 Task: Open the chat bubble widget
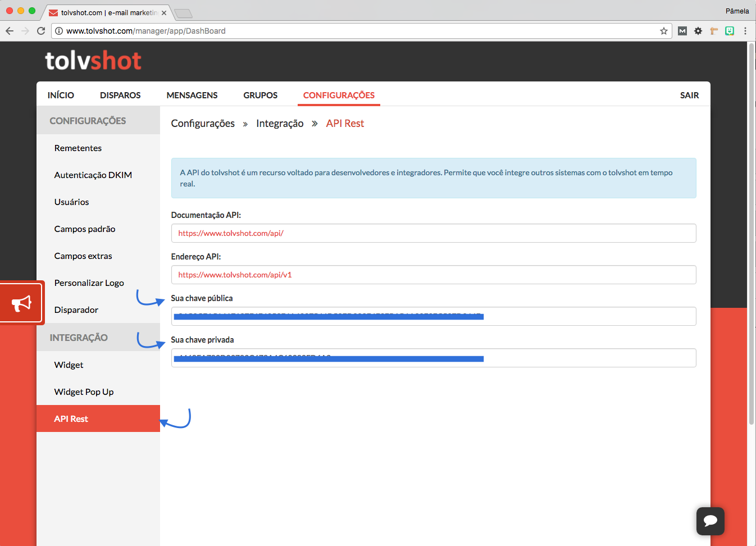coord(711,521)
